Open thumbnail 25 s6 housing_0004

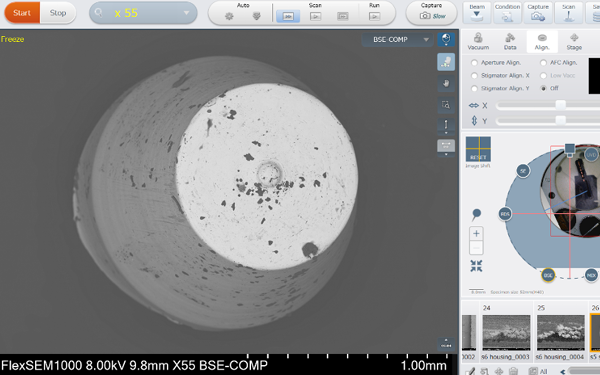pyautogui.click(x=561, y=332)
